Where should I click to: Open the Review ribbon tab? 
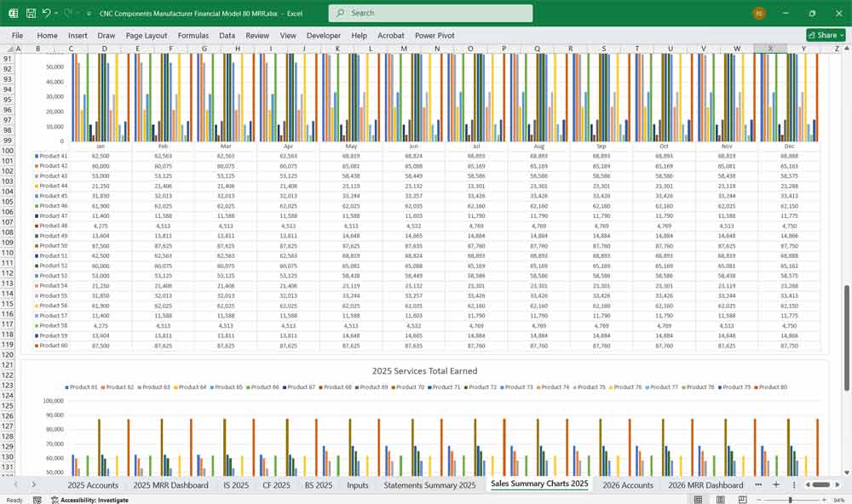[257, 35]
